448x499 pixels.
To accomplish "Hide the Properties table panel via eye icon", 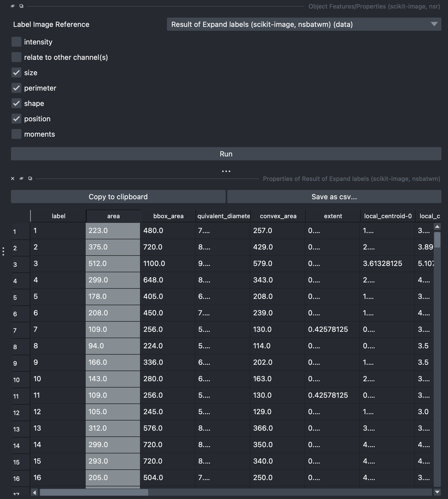I will (21, 178).
